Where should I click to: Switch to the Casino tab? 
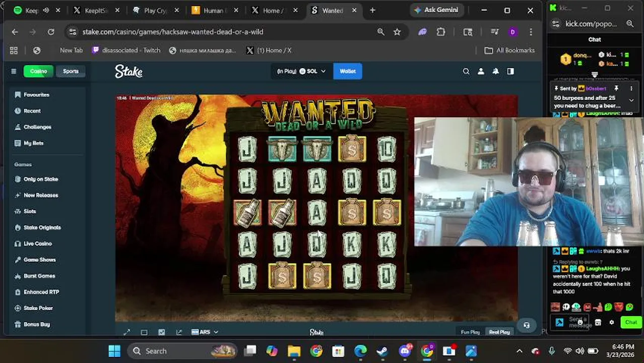(x=38, y=71)
